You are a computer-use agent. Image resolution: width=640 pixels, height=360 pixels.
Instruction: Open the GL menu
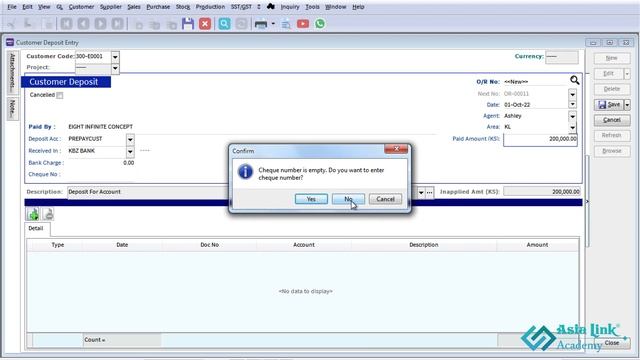point(60,7)
